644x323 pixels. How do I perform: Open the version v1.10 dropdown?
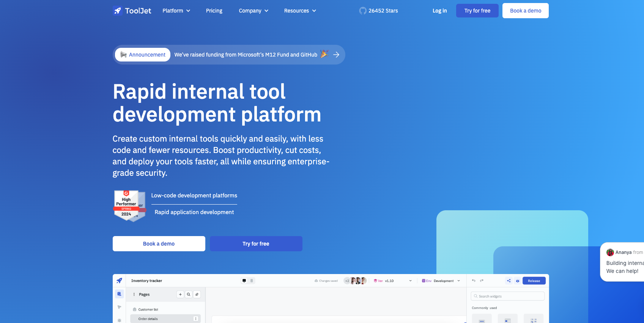point(393,281)
